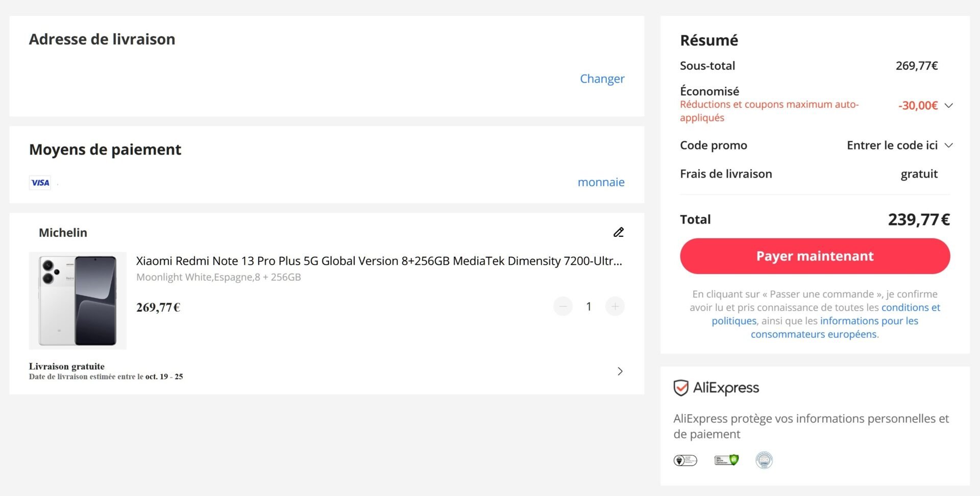Click the AliExpress shield logo icon
Viewport: 980px width, 496px height.
point(681,388)
